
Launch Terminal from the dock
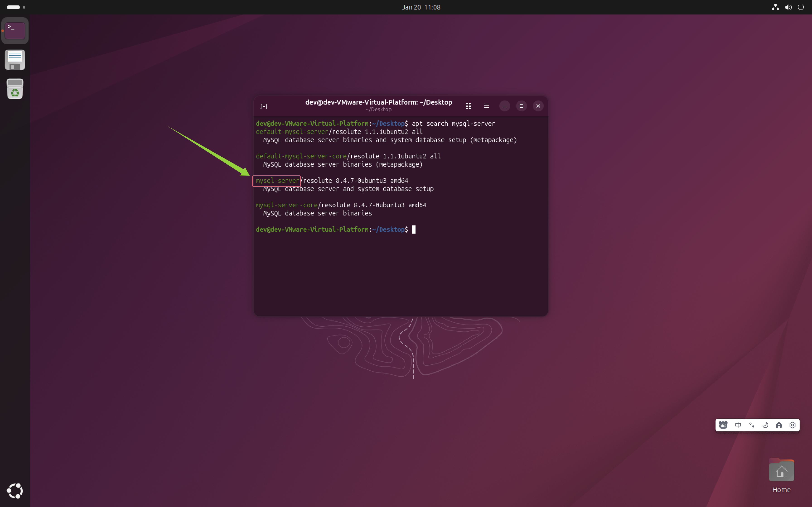coord(15,31)
